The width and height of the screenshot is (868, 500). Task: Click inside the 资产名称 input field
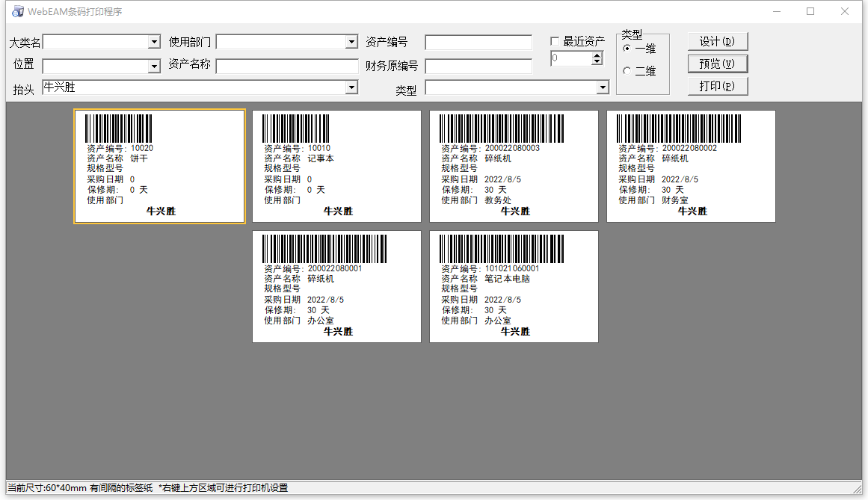coord(286,66)
